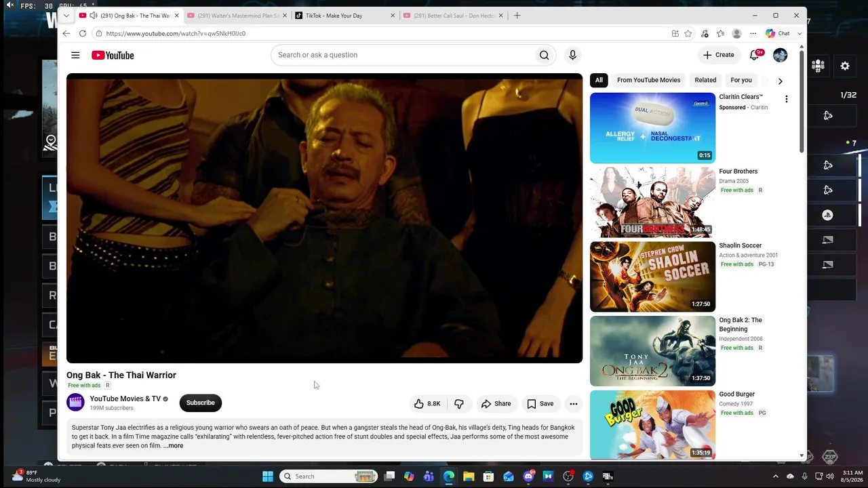Open Discord from the taskbar
The width and height of the screenshot is (868, 488).
pos(528,476)
